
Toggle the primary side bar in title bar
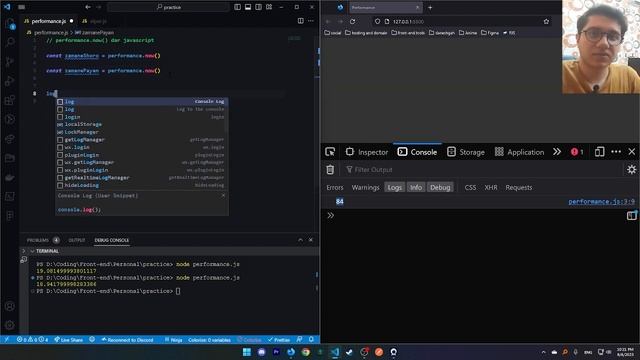[238, 7]
